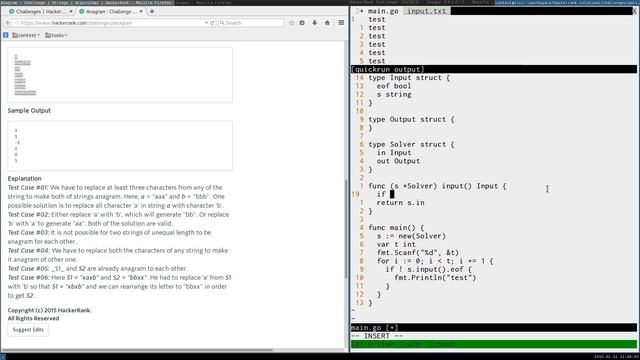Click the All Rights Reserved text
This screenshot has width=640, height=360.
33,318
